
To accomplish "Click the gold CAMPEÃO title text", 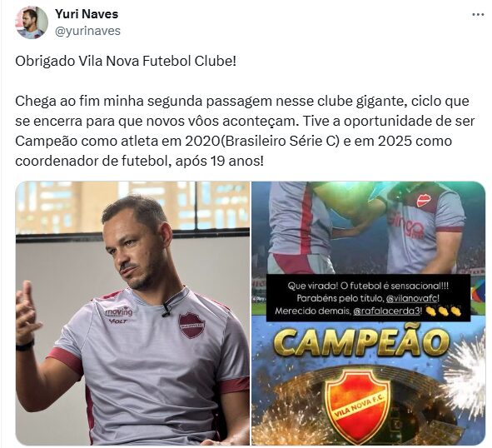I will 362,343.
